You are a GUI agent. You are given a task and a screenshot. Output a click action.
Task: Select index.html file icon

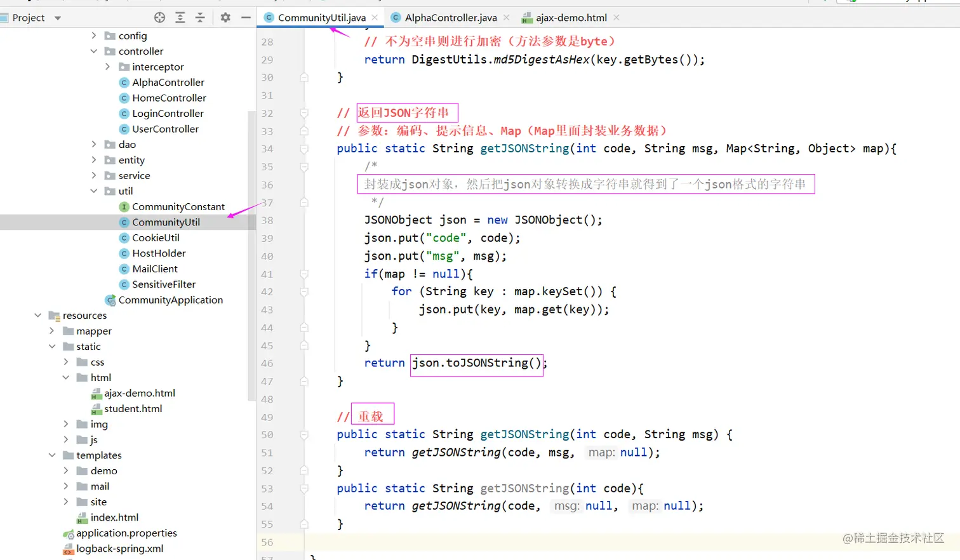pyautogui.click(x=83, y=517)
